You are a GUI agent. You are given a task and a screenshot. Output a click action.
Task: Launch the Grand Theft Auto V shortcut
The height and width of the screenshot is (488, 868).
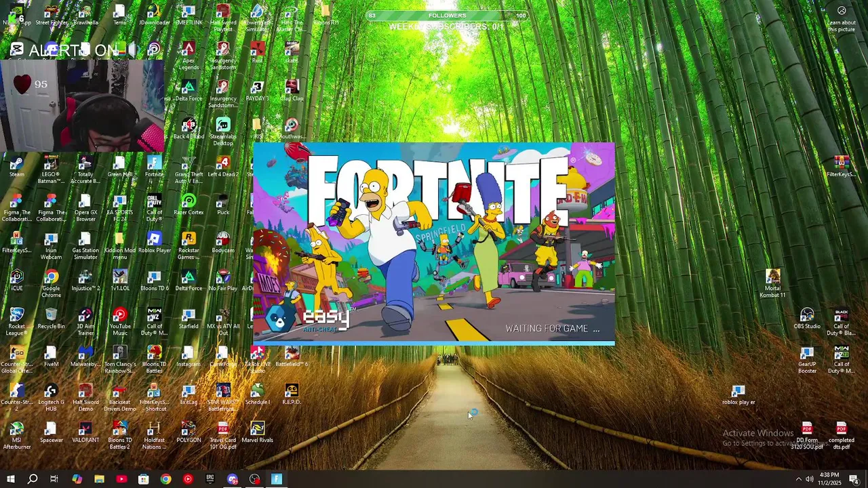[x=189, y=170]
